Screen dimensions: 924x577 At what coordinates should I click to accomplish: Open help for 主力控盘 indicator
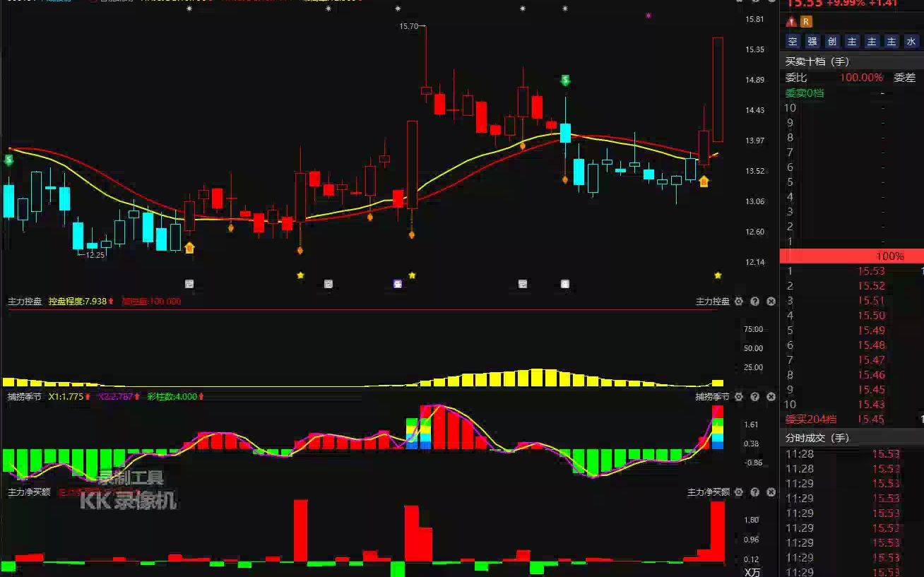coord(754,302)
